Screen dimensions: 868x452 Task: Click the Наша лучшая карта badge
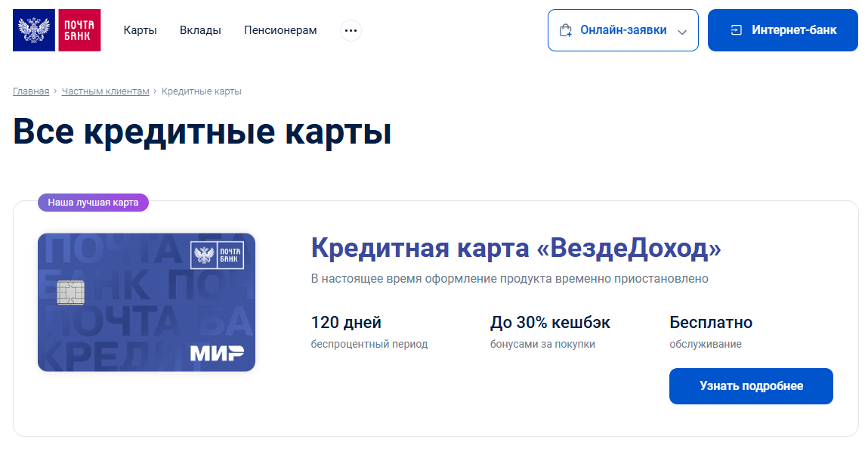click(x=93, y=203)
